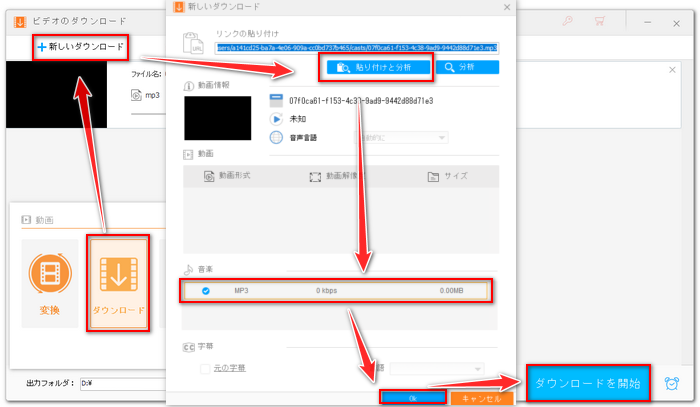Click the mp3 format label in task item
The width and height of the screenshot is (700, 407).
pos(152,95)
